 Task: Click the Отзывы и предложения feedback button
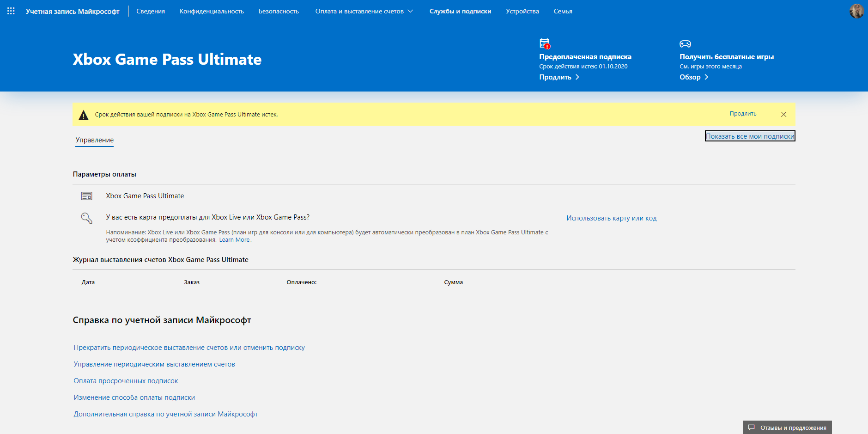(x=787, y=428)
